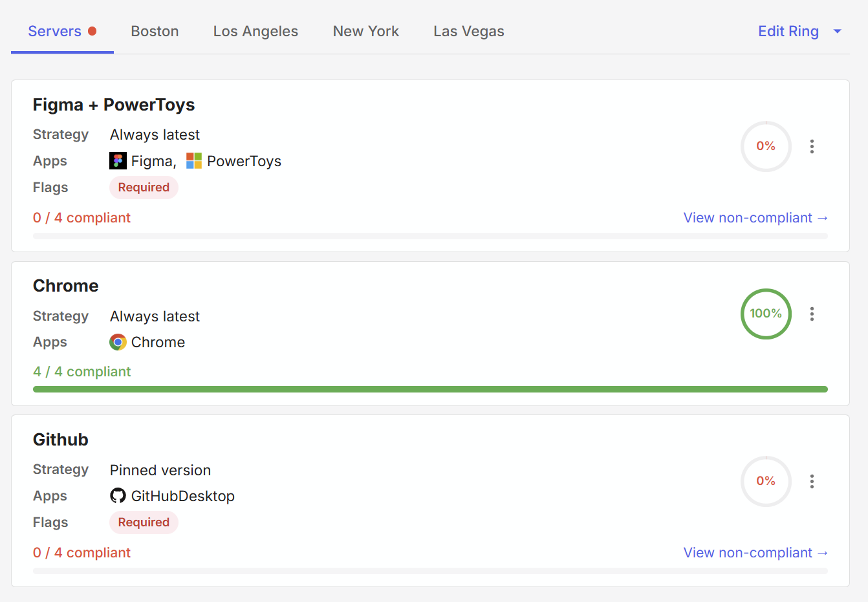The height and width of the screenshot is (602, 868).
Task: Click the GitHubDesktop octocat icon
Action: (118, 496)
